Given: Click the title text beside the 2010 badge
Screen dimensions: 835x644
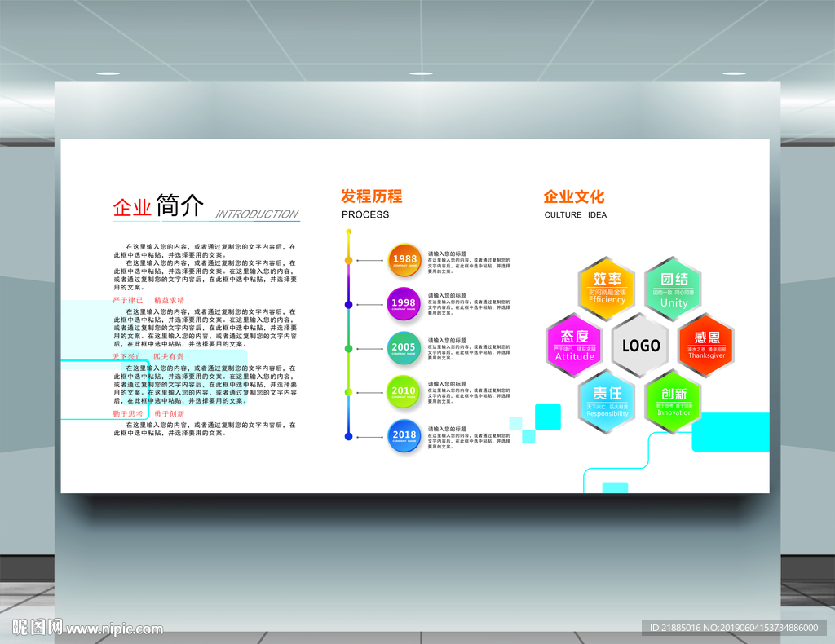Looking at the screenshot, I should coord(448,384).
